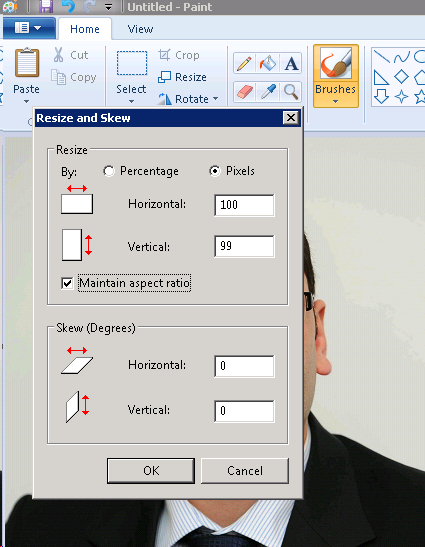425x547 pixels.
Task: Select the Pixels radio button
Action: coord(215,171)
